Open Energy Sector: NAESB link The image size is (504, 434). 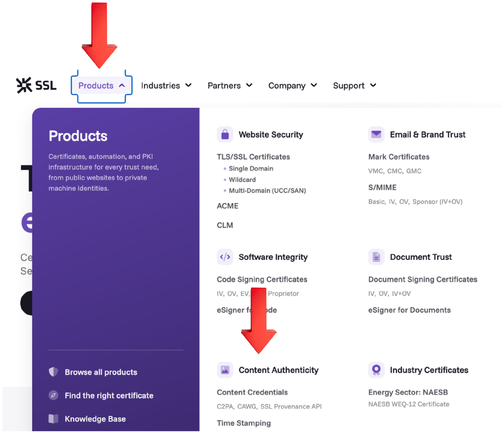point(408,392)
